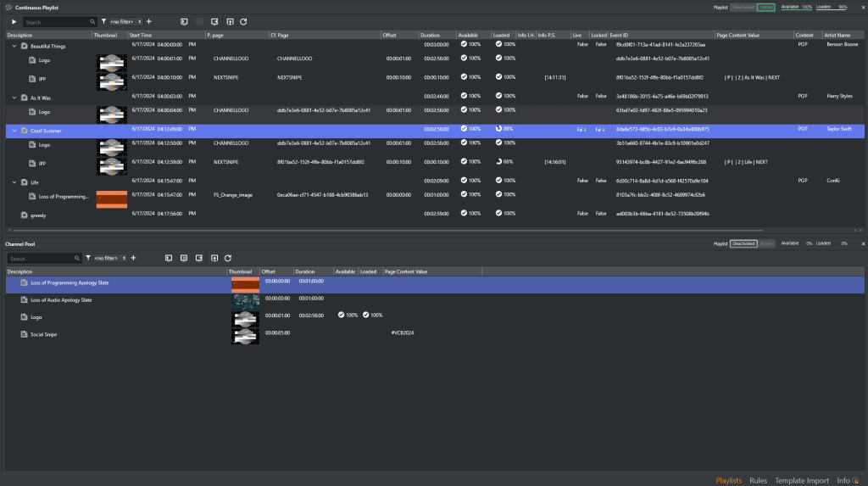Viewport: 868px width, 486px height.
Task: Open the playlist filter dropdown
Action: (x=125, y=21)
